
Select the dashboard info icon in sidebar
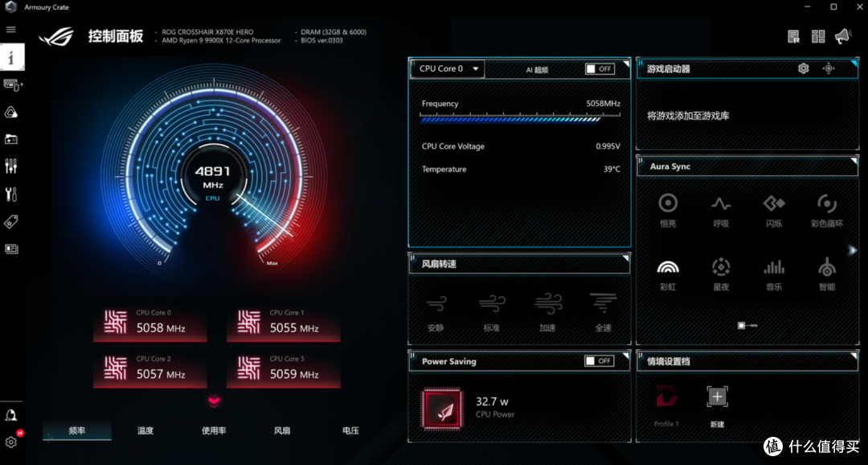point(12,56)
